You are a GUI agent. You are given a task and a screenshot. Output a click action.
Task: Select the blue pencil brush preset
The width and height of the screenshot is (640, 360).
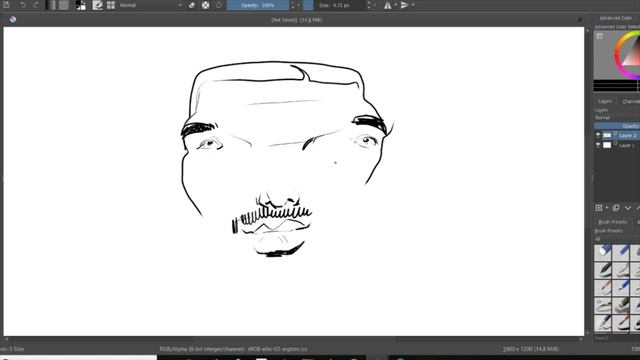click(621, 288)
